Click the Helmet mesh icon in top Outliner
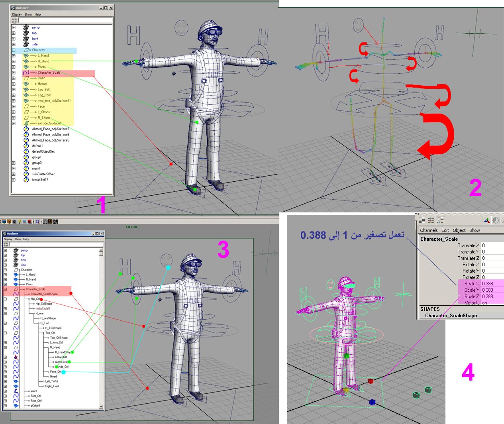This screenshot has width=504, height=424. pos(26,84)
